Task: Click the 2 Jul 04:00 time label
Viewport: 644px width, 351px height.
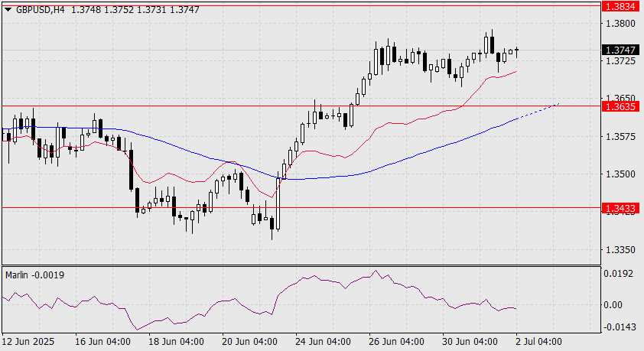Action: pos(539,342)
